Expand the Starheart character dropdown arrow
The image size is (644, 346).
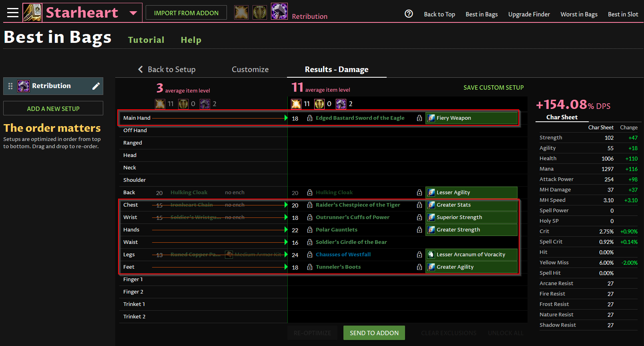[133, 13]
